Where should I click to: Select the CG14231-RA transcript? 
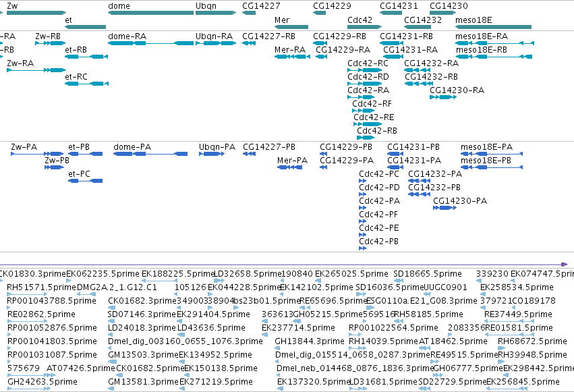tap(393, 57)
